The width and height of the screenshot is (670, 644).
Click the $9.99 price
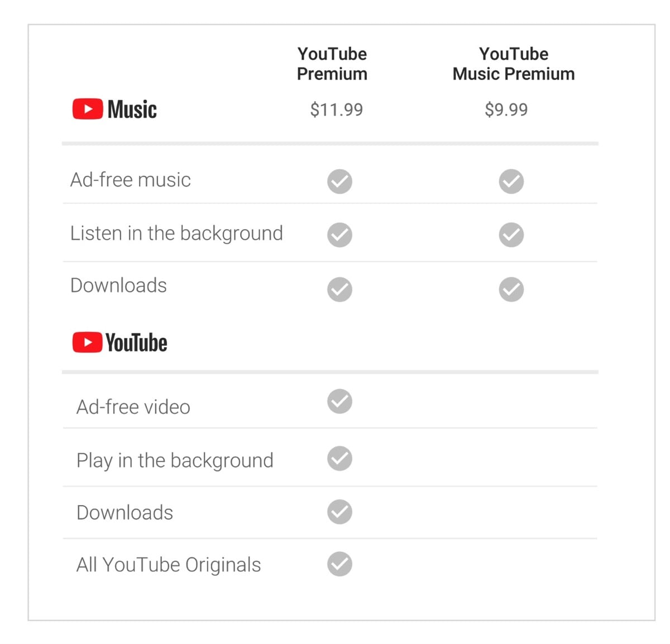[506, 109]
